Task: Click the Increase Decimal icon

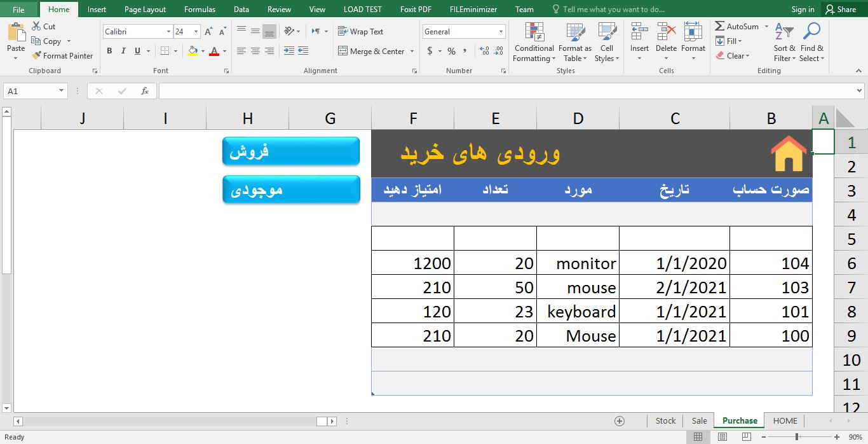Action: point(485,51)
